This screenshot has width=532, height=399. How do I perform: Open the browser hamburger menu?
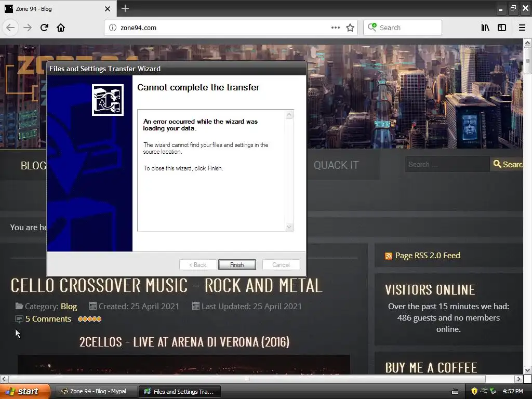pyautogui.click(x=522, y=28)
